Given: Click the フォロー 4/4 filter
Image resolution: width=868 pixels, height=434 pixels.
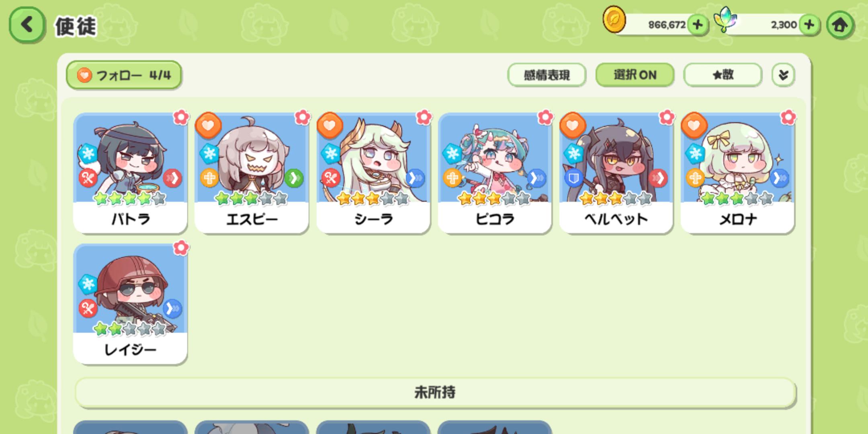Looking at the screenshot, I should point(124,75).
